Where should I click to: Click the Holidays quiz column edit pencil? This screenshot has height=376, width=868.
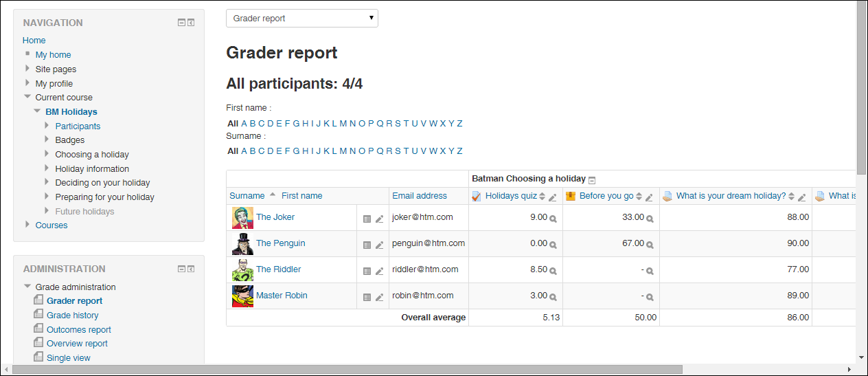click(x=553, y=197)
